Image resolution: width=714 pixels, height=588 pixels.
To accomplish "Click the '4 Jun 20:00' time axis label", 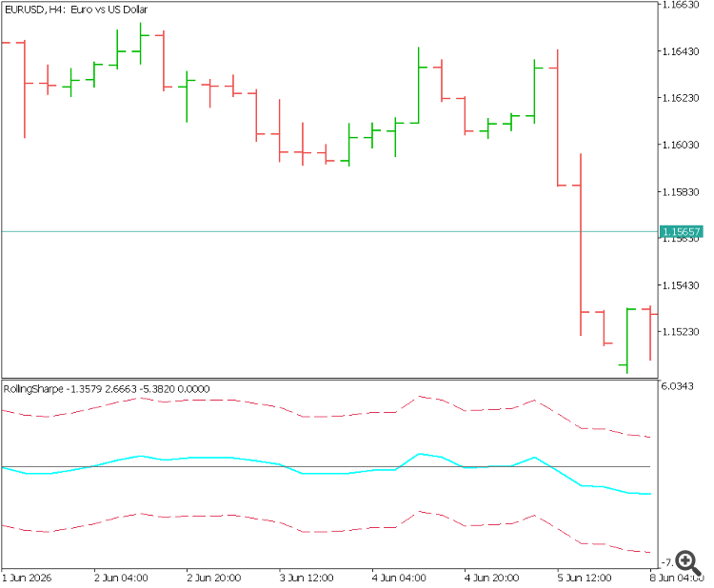I will (492, 578).
